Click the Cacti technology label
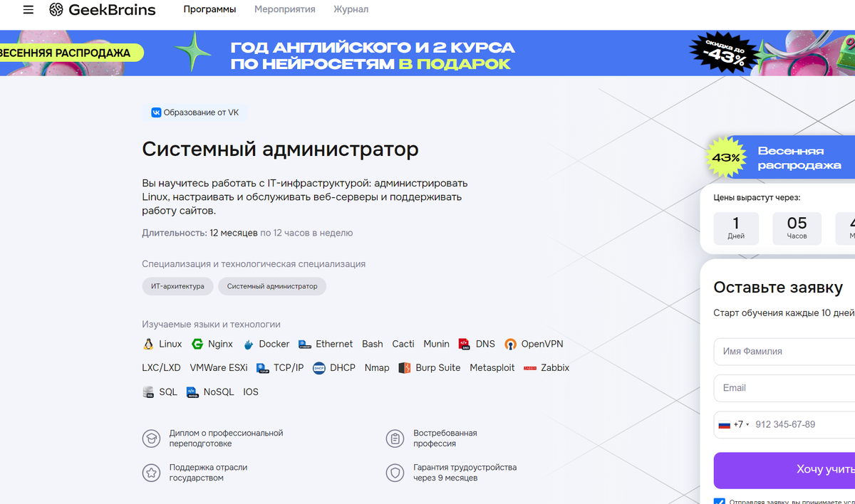 [x=403, y=344]
